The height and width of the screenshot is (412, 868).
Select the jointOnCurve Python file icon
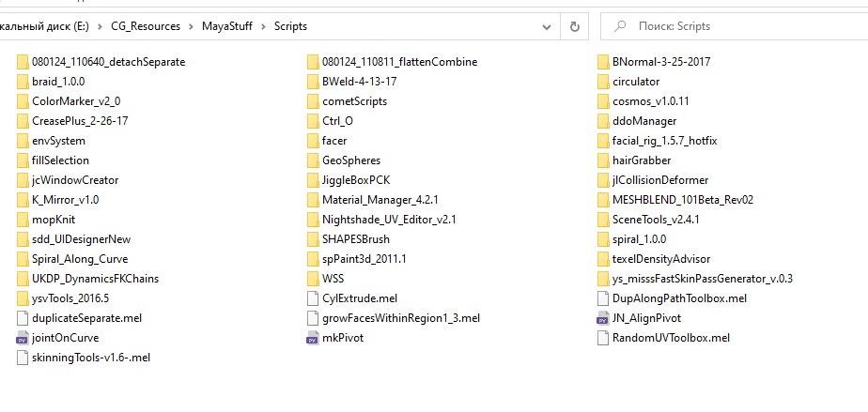[x=23, y=338]
